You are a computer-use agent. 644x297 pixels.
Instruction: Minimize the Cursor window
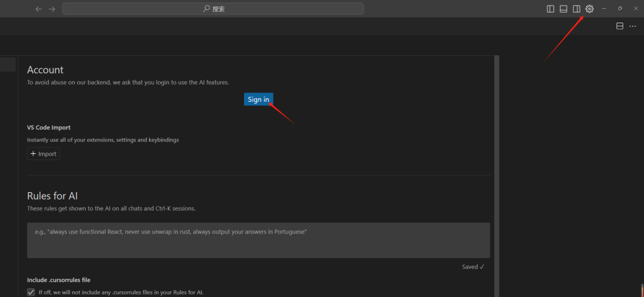[604, 9]
